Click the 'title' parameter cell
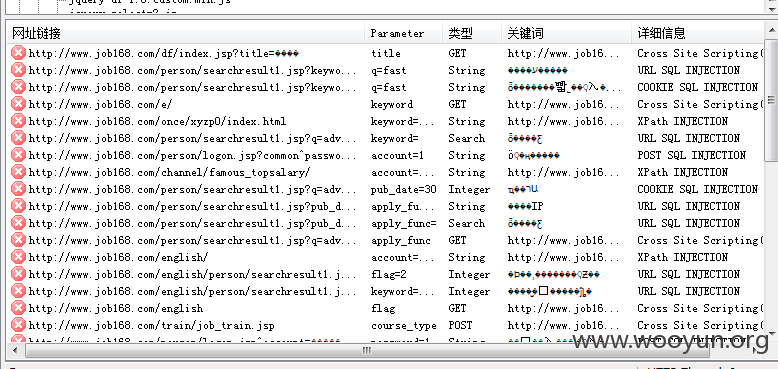 (x=386, y=53)
